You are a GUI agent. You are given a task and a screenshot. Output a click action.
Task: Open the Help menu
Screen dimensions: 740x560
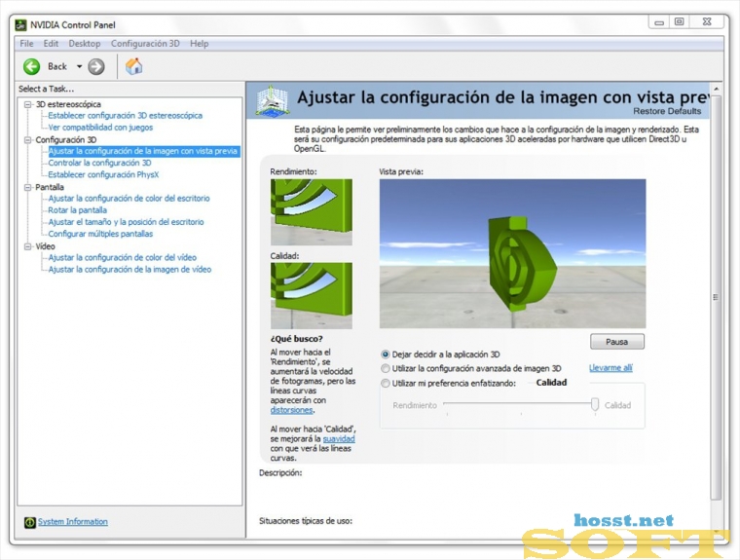200,44
